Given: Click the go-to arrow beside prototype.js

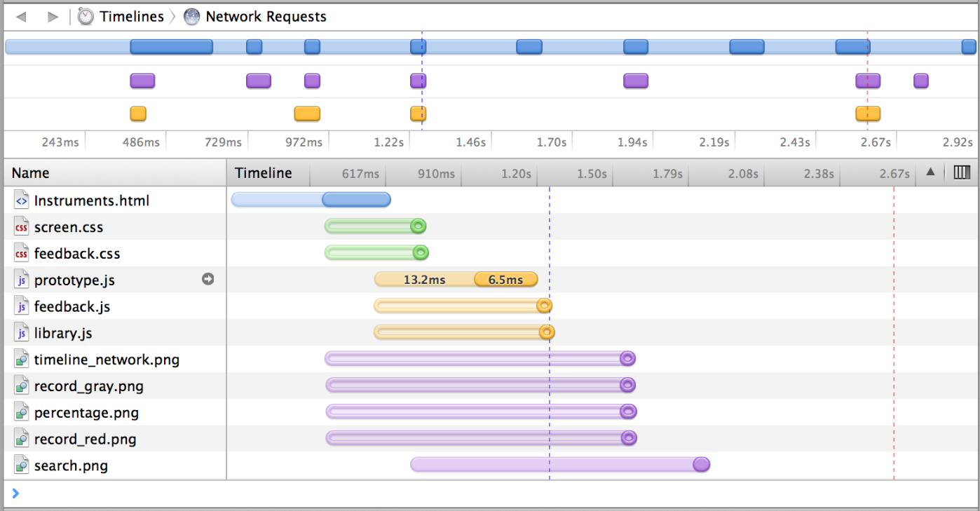Looking at the screenshot, I should coord(207,279).
